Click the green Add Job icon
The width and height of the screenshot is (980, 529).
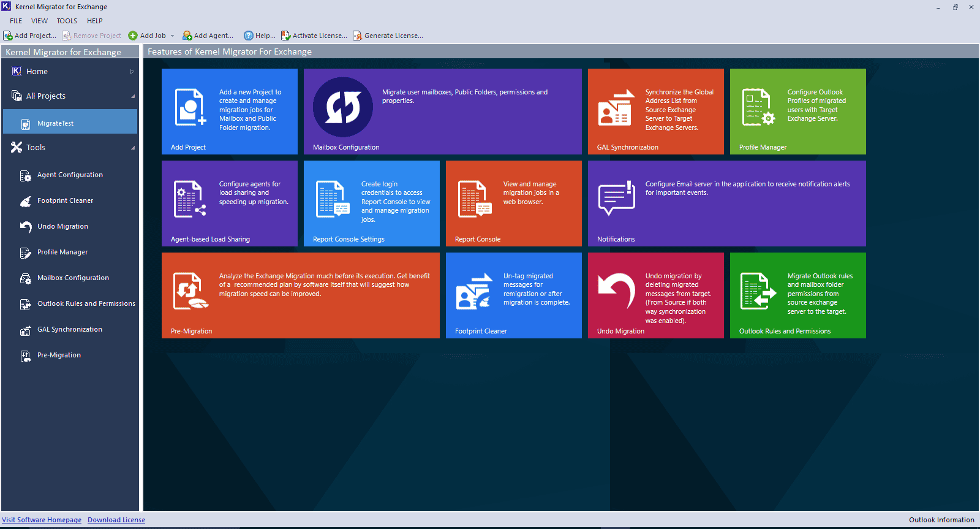click(133, 36)
